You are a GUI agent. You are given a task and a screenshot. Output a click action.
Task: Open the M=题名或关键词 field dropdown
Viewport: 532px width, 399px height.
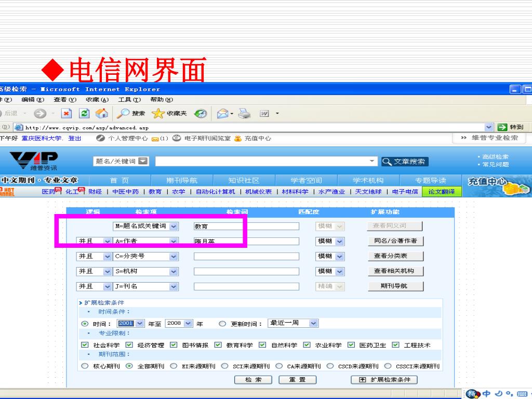pos(174,227)
